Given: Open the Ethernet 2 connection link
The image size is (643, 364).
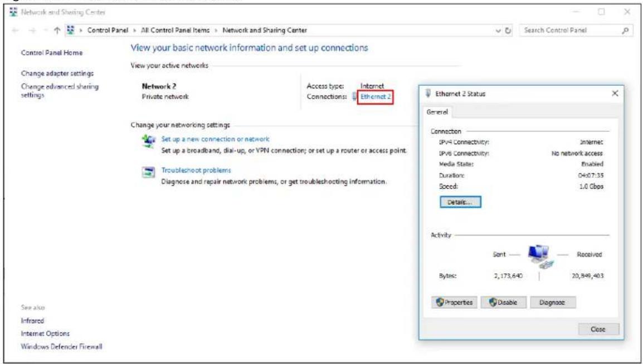Looking at the screenshot, I should pyautogui.click(x=376, y=97).
